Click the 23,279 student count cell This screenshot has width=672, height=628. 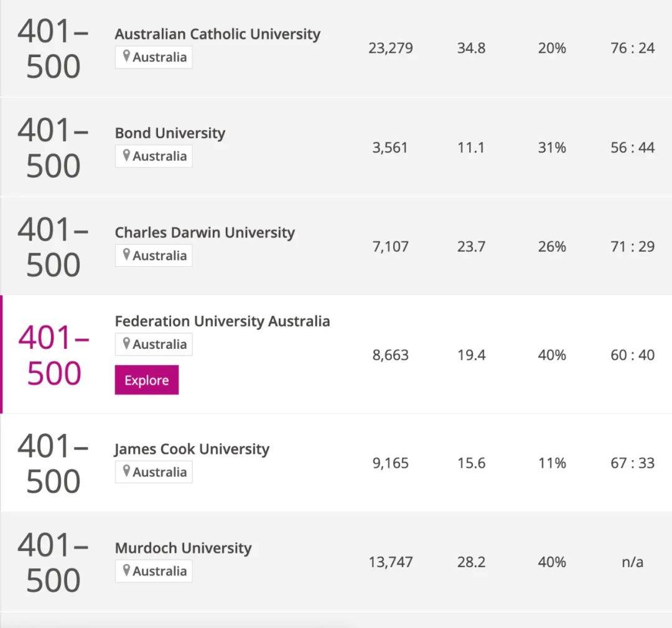[390, 48]
